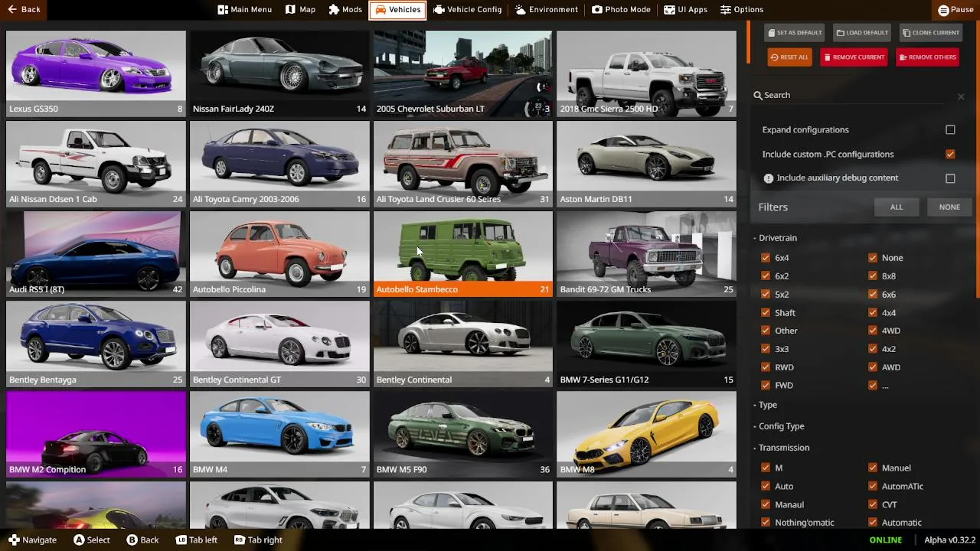Collapse the Drivetrain filter section
This screenshot has width=980, height=551.
(776, 238)
